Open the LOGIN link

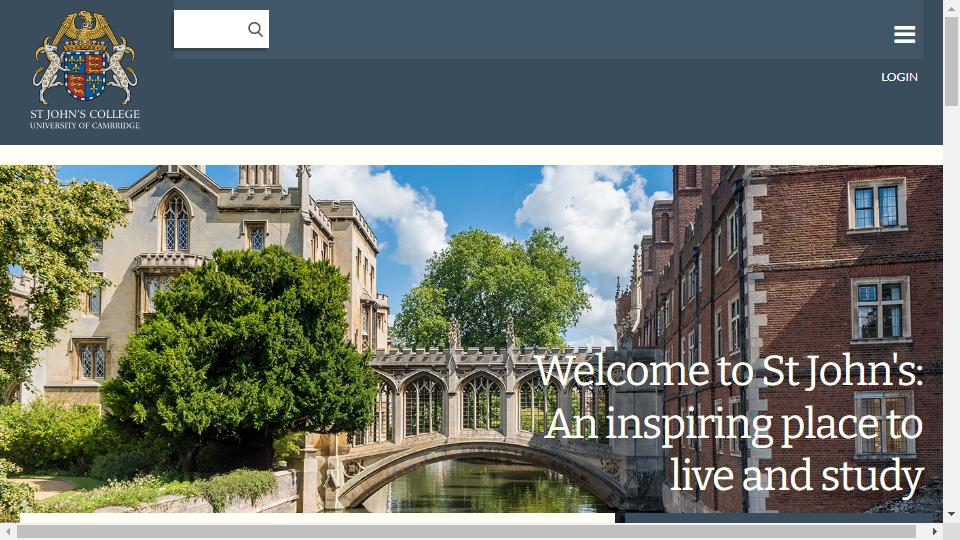coord(899,77)
